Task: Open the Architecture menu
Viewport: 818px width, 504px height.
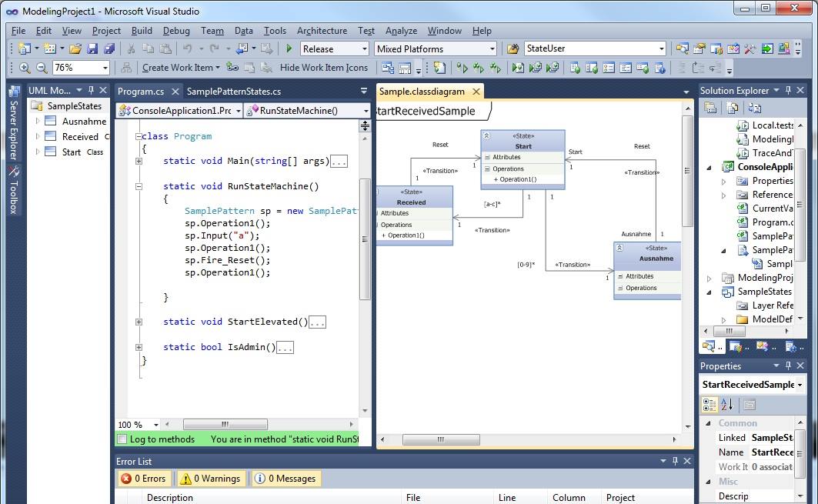Action: pyautogui.click(x=322, y=31)
